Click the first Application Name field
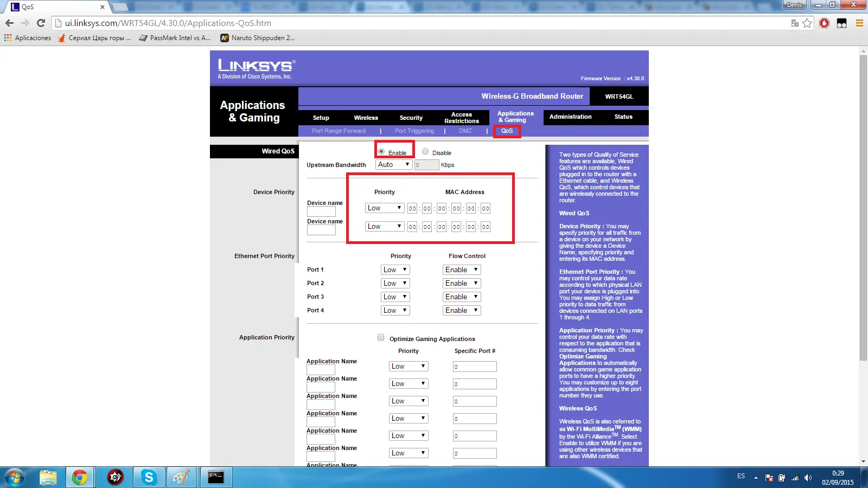868x488 pixels. click(321, 370)
